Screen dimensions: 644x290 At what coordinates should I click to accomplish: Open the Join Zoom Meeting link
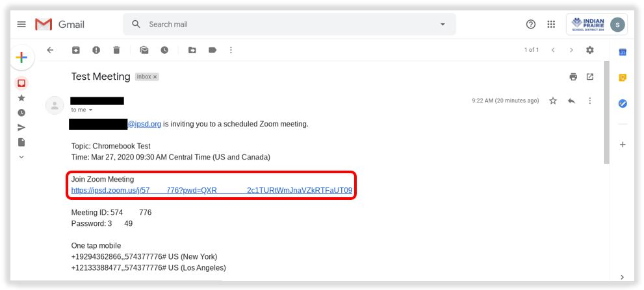click(x=211, y=190)
